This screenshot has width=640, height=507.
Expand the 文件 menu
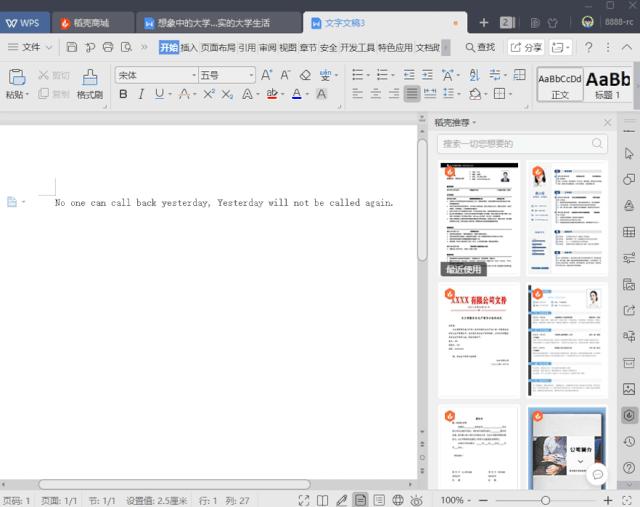click(30, 47)
